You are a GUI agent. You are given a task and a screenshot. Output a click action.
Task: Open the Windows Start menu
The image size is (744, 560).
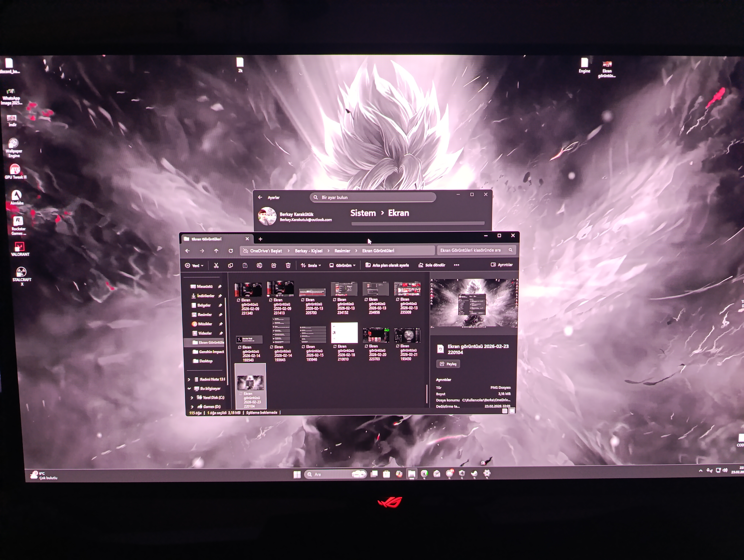297,474
